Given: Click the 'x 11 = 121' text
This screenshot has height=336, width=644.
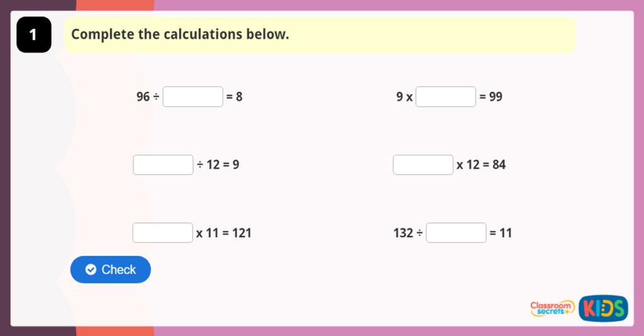Looking at the screenshot, I should point(223,233).
